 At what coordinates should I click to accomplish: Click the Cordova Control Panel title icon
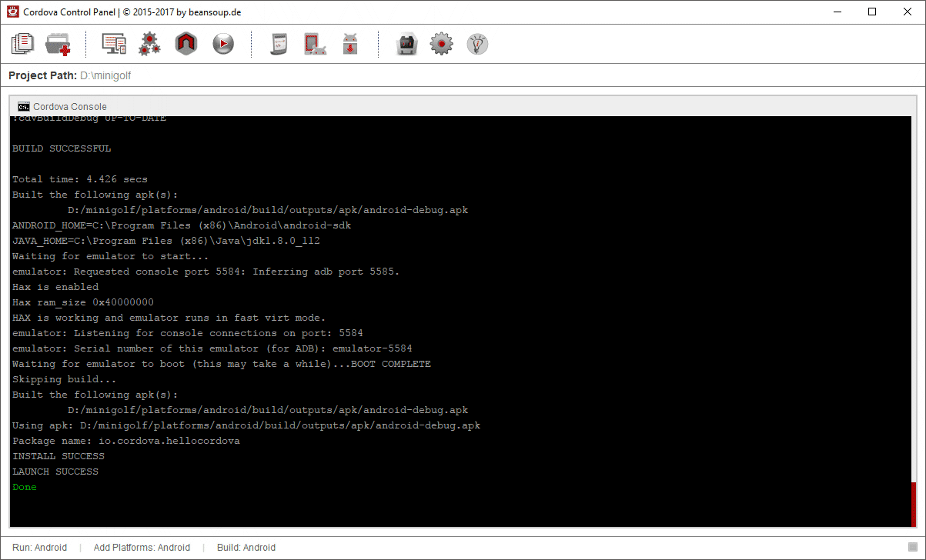[13, 12]
